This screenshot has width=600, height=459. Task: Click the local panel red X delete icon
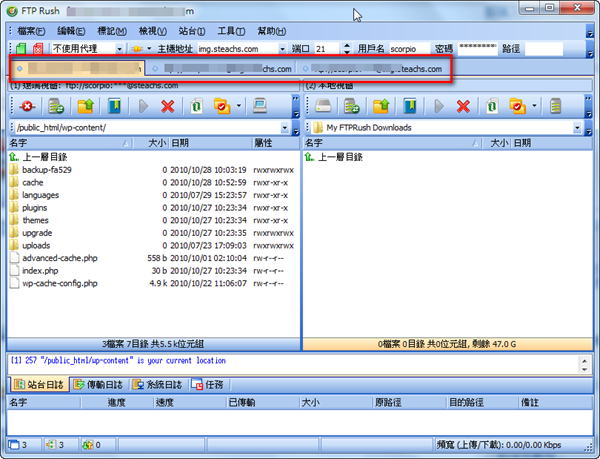click(x=463, y=106)
